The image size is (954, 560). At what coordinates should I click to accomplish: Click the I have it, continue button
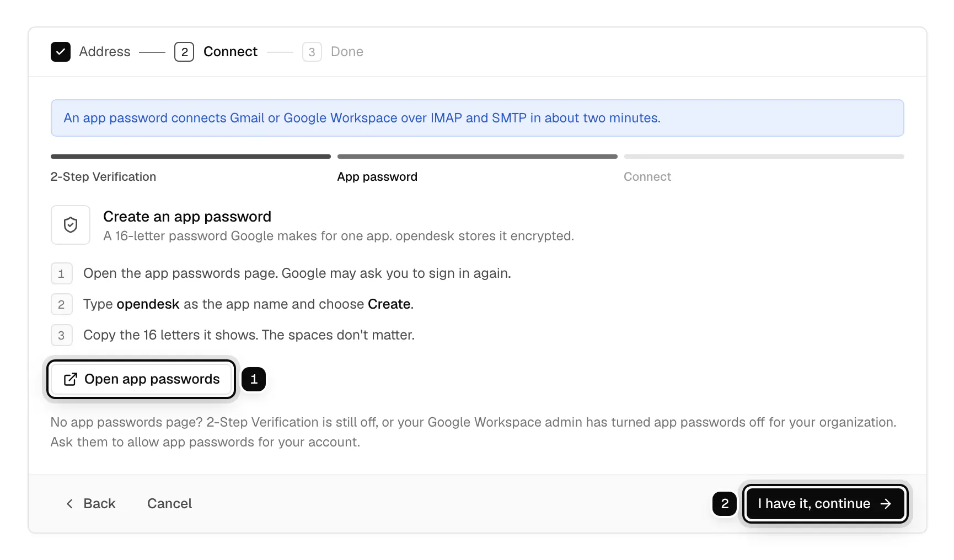click(x=825, y=504)
